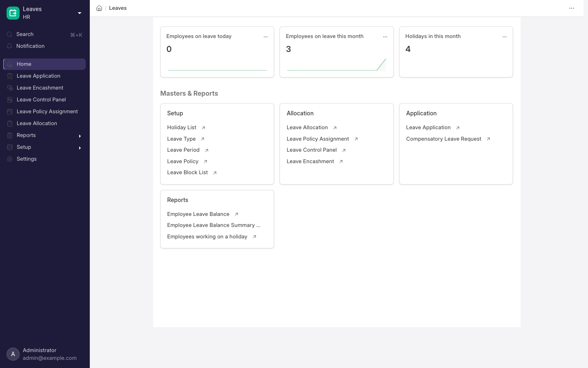Click the Employees on leave this month chart
This screenshot has height=368, width=588.
[x=336, y=65]
